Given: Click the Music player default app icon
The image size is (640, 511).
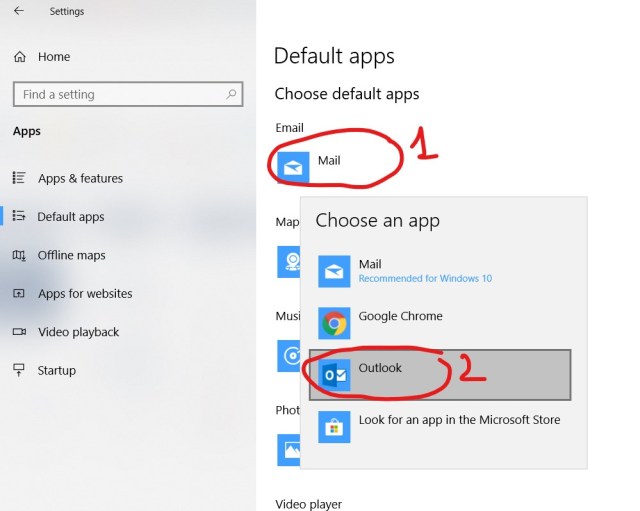Looking at the screenshot, I should click(x=288, y=356).
